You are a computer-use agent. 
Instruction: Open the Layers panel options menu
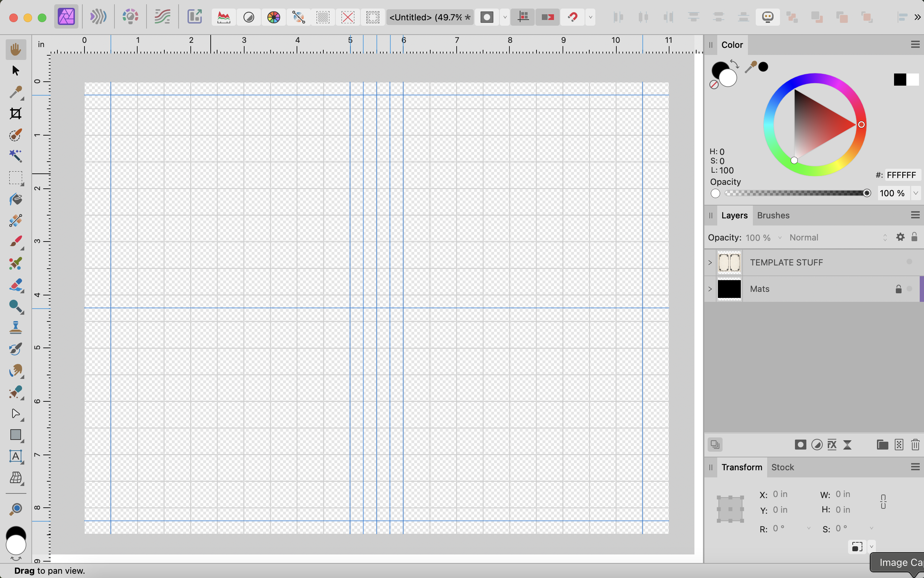click(915, 215)
